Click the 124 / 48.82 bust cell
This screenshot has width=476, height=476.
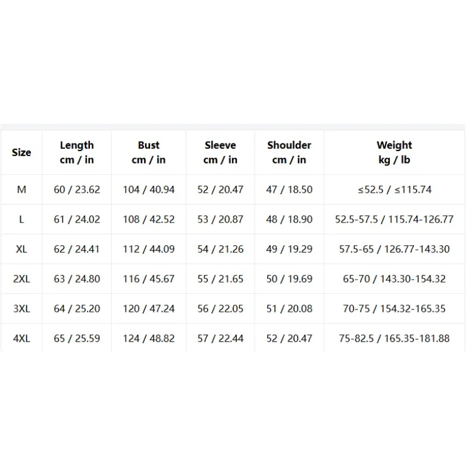pos(149,339)
